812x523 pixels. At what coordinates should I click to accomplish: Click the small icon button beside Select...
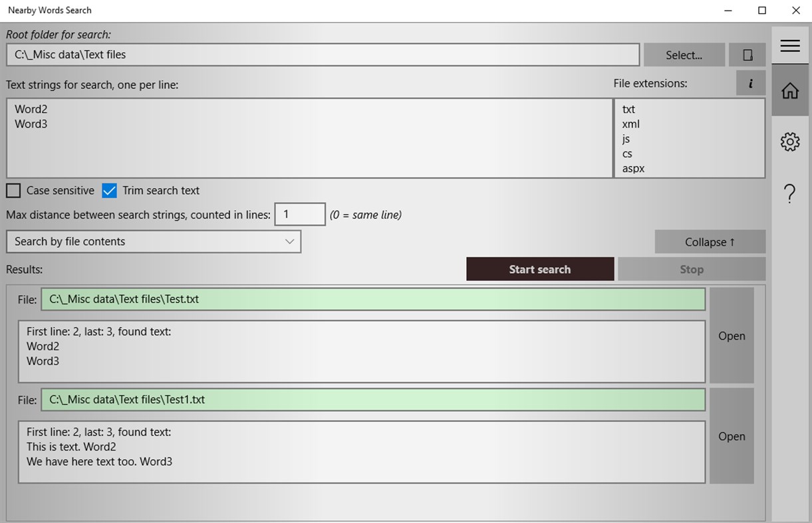point(747,55)
